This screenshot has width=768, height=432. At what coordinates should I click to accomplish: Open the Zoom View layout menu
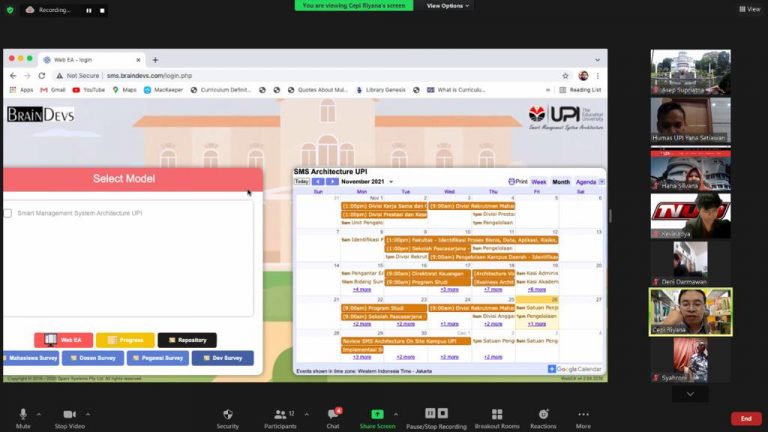point(750,9)
